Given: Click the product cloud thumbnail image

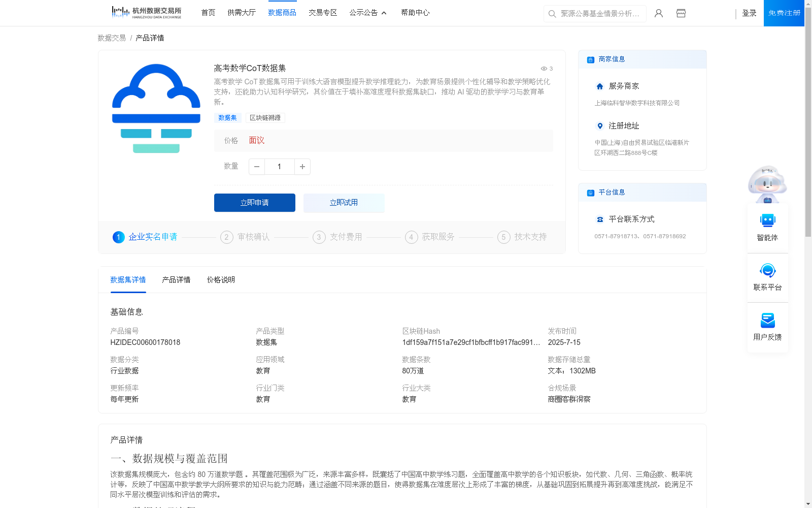Looking at the screenshot, I should pyautogui.click(x=156, y=108).
